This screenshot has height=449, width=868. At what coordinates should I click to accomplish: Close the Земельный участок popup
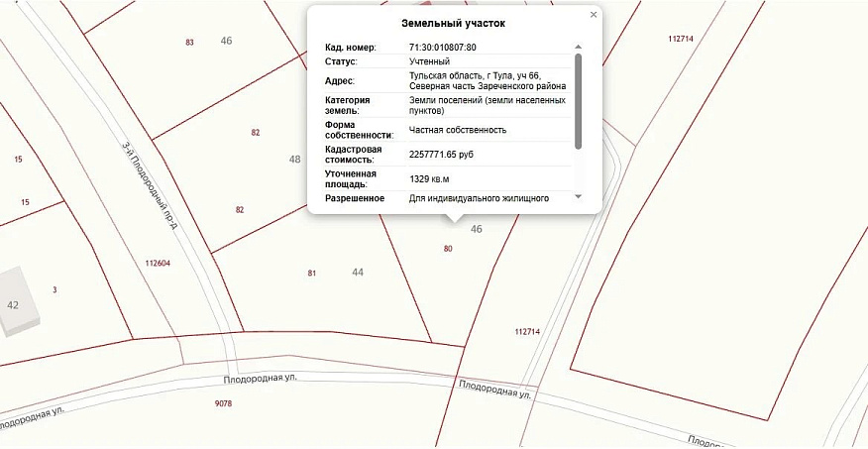[594, 15]
